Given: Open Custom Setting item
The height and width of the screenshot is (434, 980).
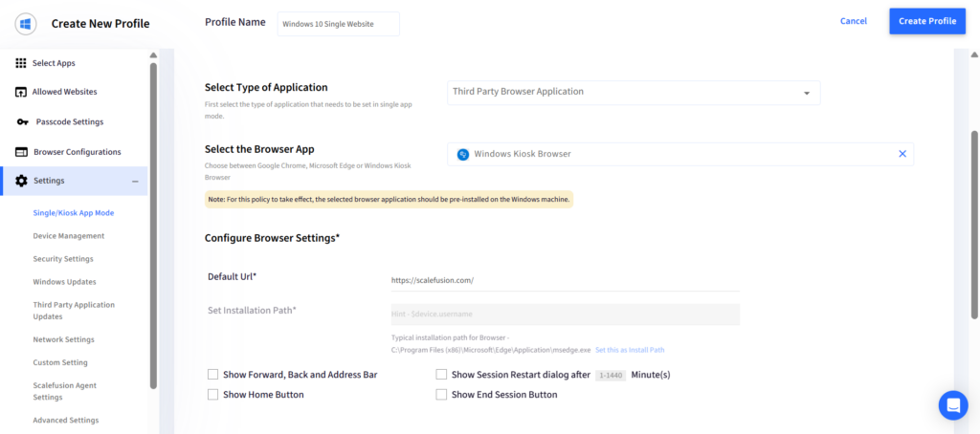Looking at the screenshot, I should pos(60,363).
